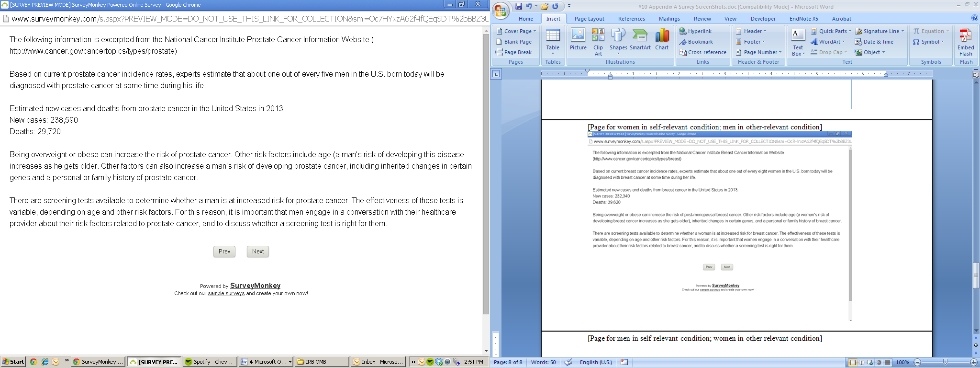
Task: Switch to Web Layout view
Action: click(x=870, y=362)
